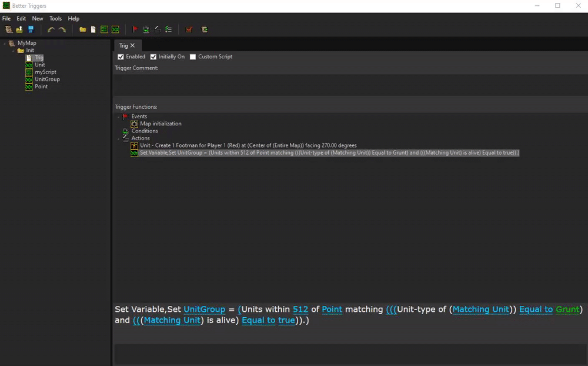
Task: Collapse the MyMap root tree node
Action: coord(5,44)
